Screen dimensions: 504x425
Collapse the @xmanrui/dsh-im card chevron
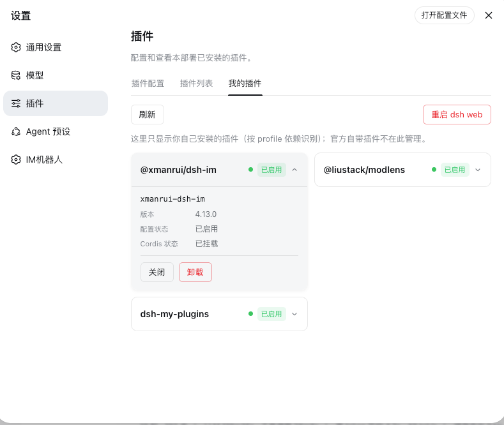[294, 170]
